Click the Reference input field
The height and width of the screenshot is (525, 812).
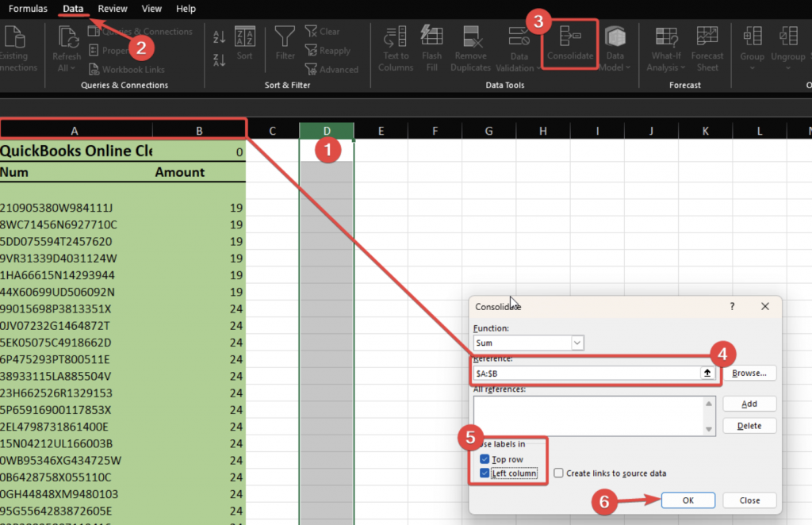coord(584,373)
